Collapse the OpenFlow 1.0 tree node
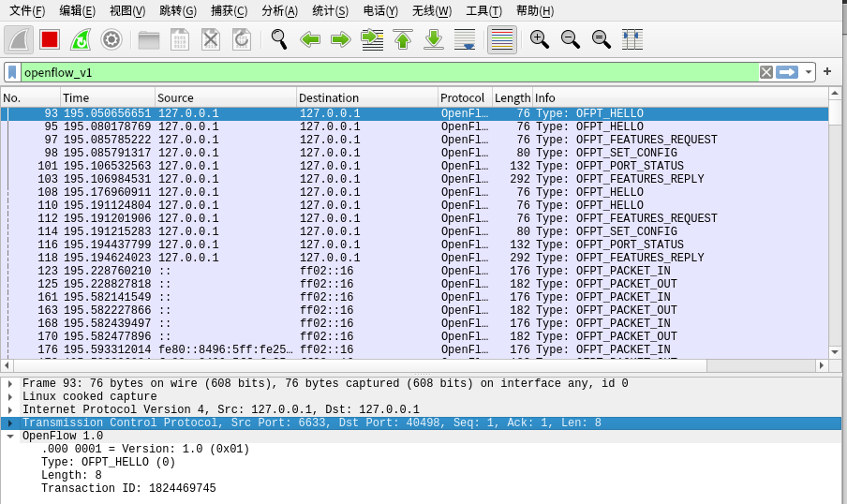The width and height of the screenshot is (847, 504). pos(10,437)
